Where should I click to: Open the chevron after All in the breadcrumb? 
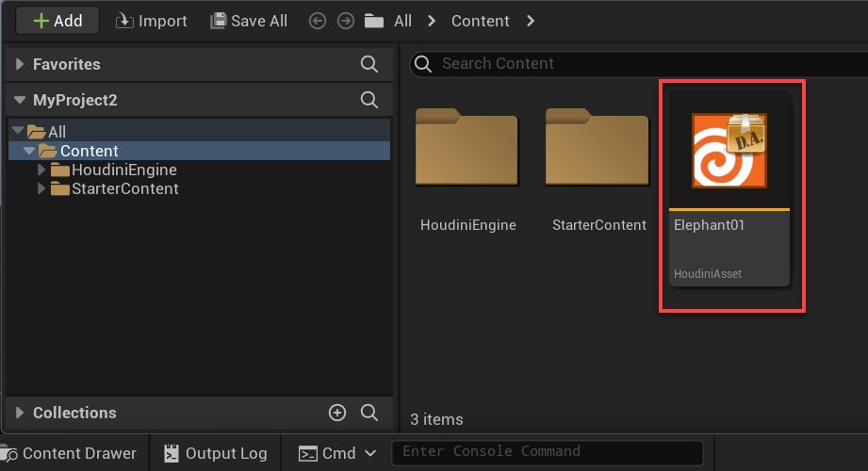[x=432, y=21]
